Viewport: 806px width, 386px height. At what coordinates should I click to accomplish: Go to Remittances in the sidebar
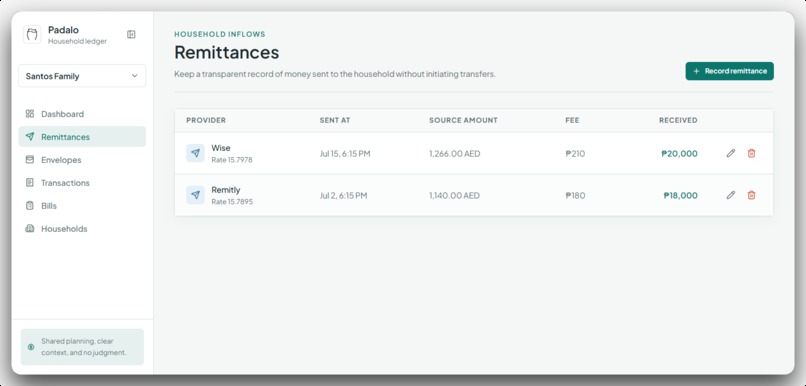point(82,137)
